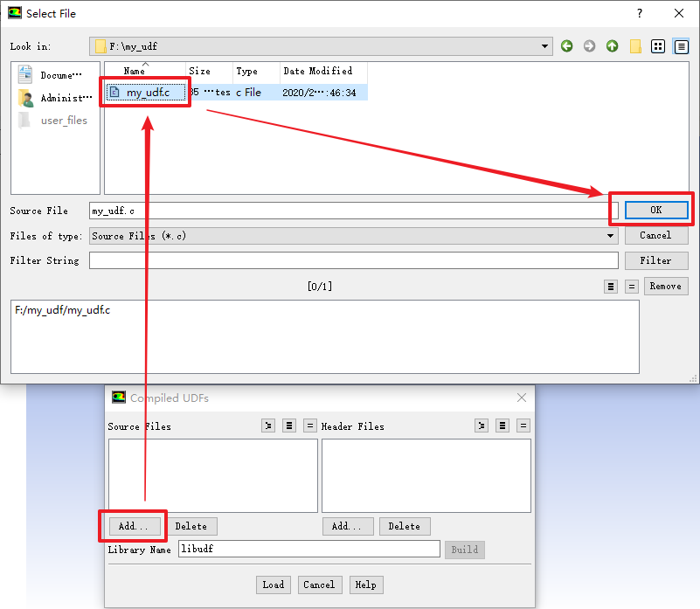
Task: Open the Files of type dropdown
Action: coord(611,236)
